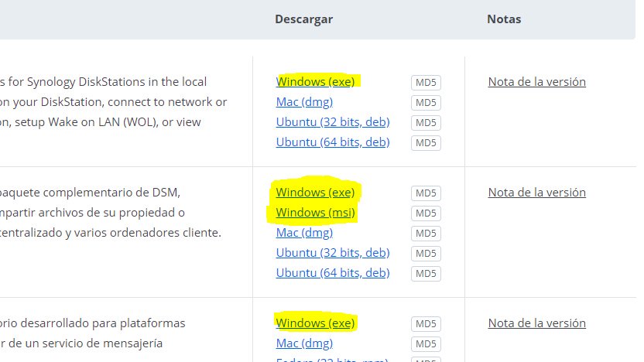
Task: Show MD5 for first Mac (dmg)
Action: coord(426,103)
